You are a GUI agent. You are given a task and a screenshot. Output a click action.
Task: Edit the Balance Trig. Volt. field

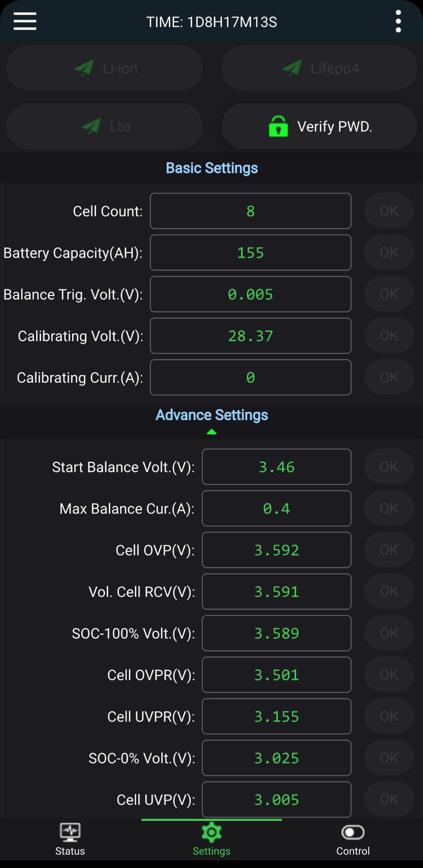pos(250,294)
